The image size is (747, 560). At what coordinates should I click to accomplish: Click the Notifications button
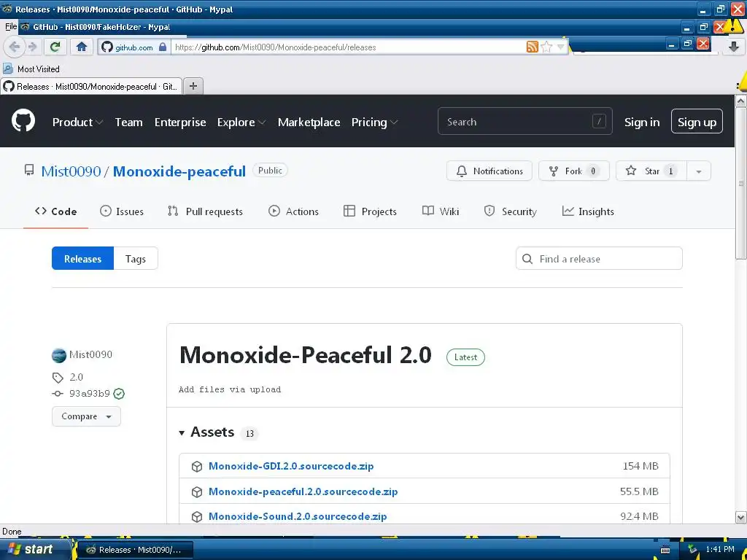click(x=489, y=171)
